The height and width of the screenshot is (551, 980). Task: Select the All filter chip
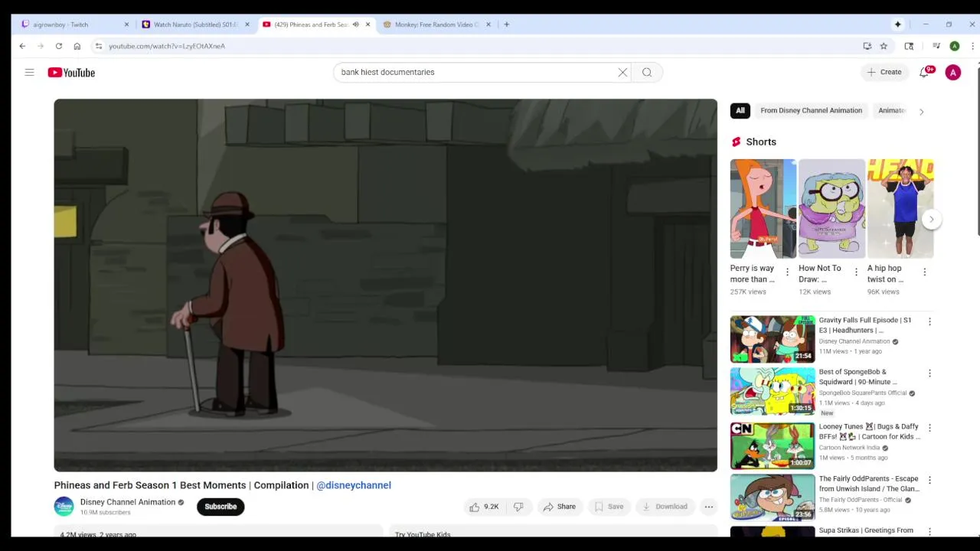(x=740, y=110)
